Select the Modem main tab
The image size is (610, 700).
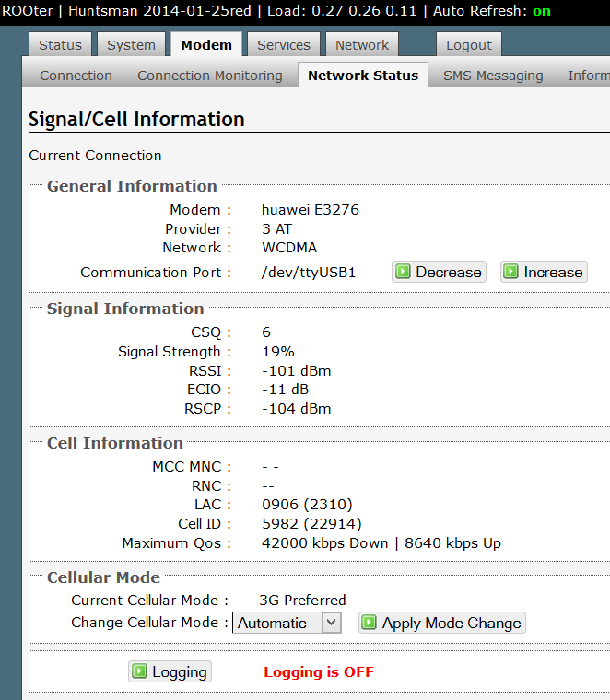point(206,44)
